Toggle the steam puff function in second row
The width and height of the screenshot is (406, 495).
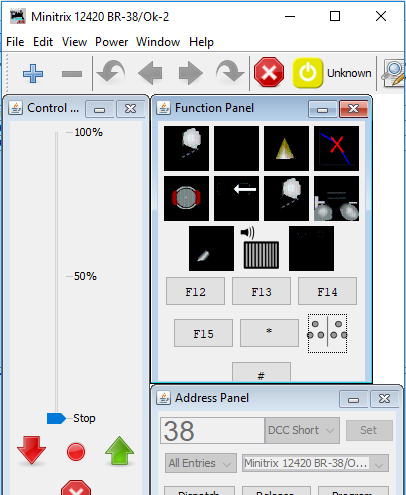tap(286, 198)
